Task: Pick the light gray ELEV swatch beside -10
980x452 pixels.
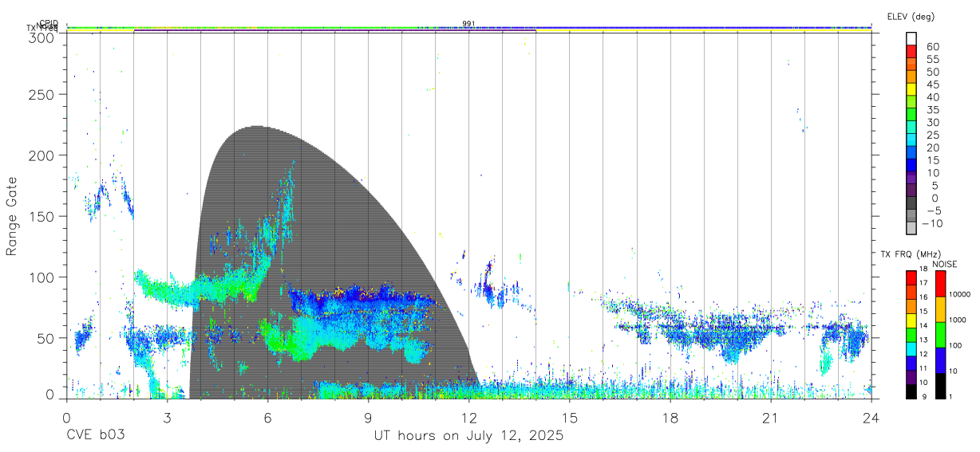Action: (x=911, y=228)
